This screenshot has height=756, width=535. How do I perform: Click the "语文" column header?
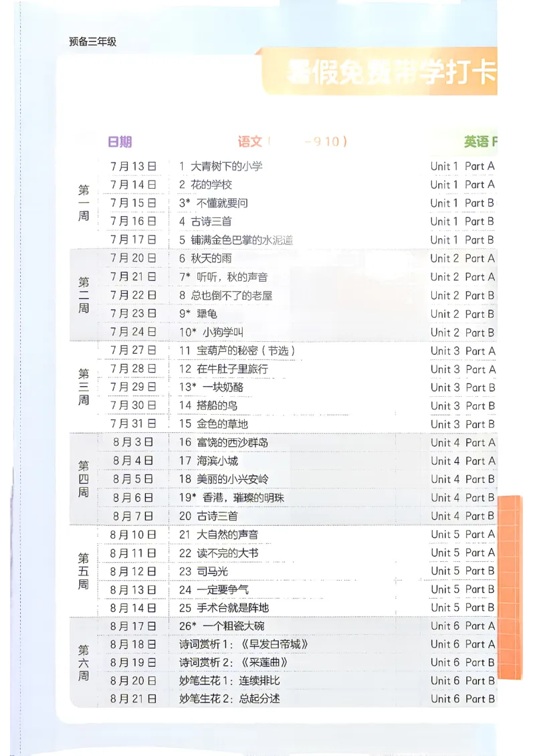[x=249, y=141]
